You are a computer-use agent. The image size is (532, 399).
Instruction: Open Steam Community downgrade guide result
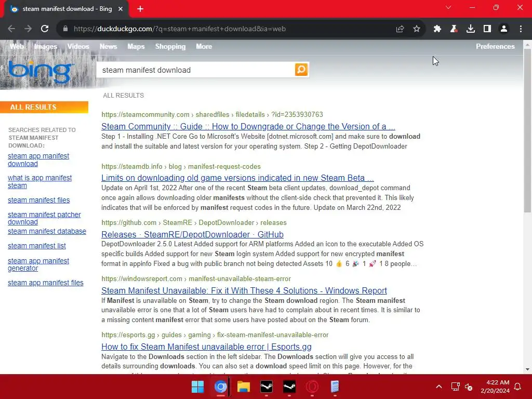click(248, 126)
